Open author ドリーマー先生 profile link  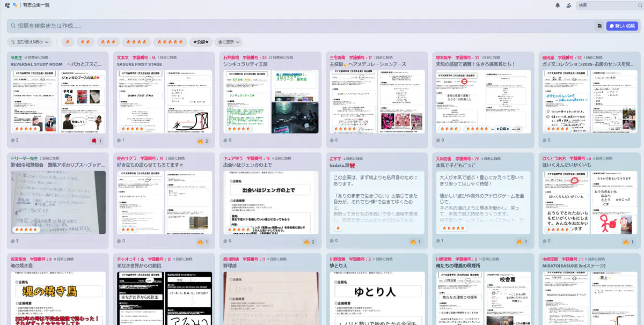tap(24, 159)
